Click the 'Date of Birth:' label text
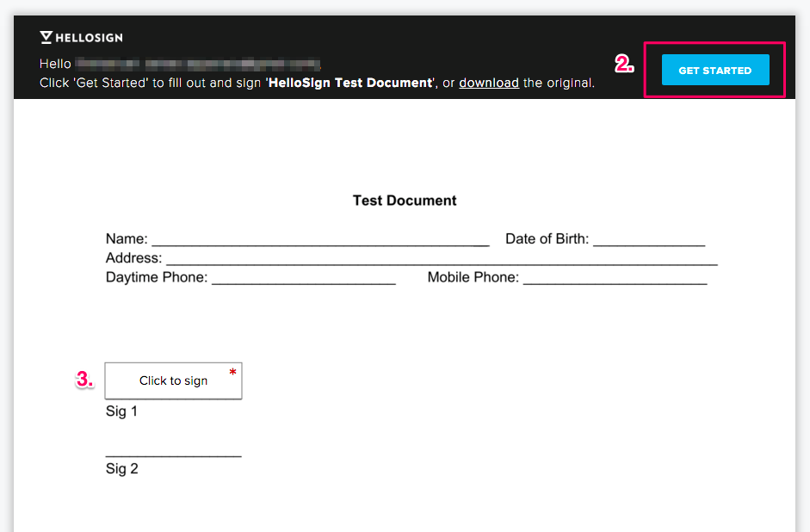Screen dimensions: 810x532 pos(547,238)
